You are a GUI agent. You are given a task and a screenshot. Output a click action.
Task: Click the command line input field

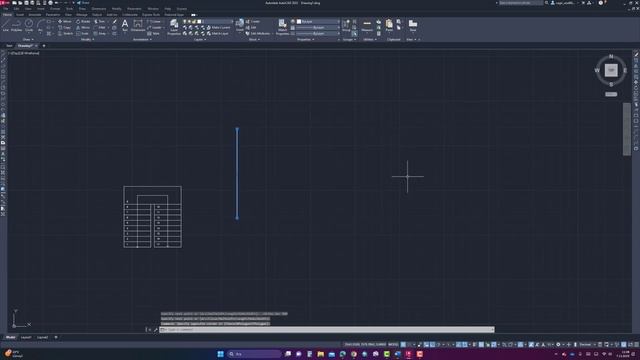327,329
